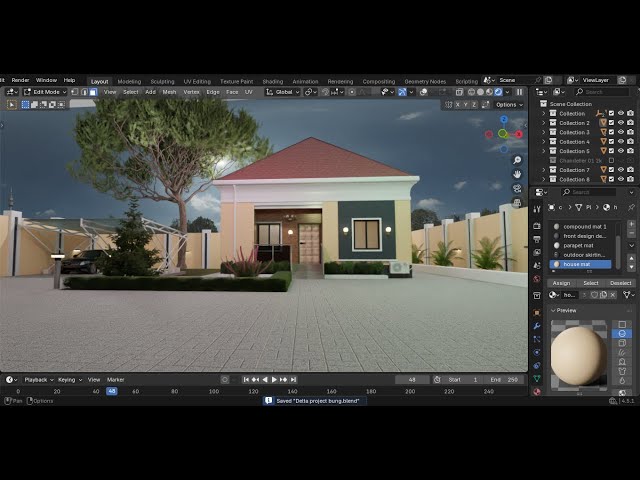Disable Collection 7 render camera icon
This screenshot has height=480, width=640.
tap(631, 170)
